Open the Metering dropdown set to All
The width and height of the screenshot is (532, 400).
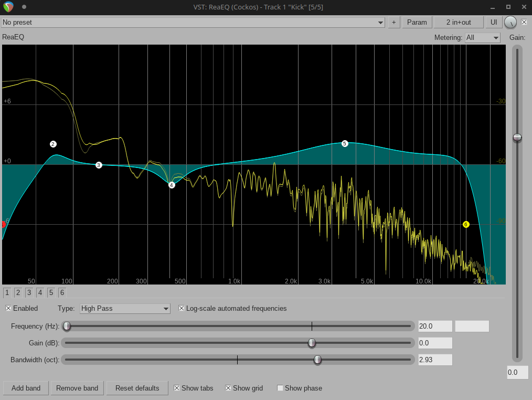click(x=483, y=38)
